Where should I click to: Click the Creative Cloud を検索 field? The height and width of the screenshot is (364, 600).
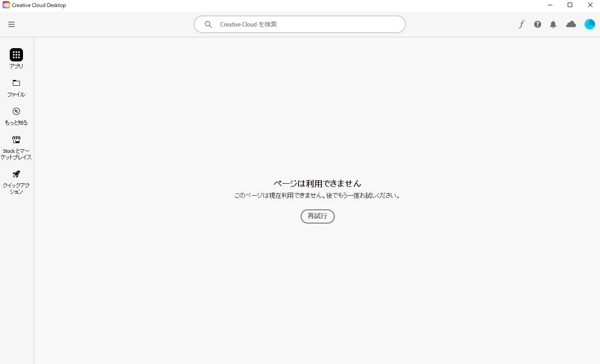(300, 24)
